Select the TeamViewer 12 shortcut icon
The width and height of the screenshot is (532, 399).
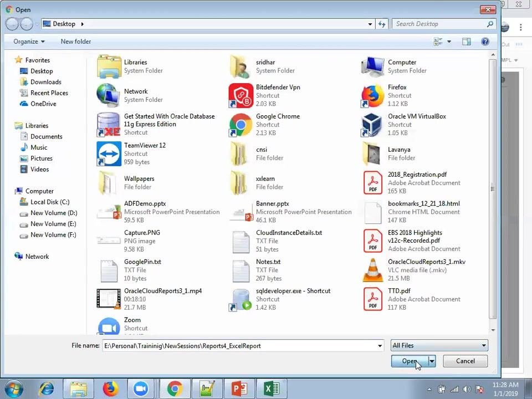[109, 154]
